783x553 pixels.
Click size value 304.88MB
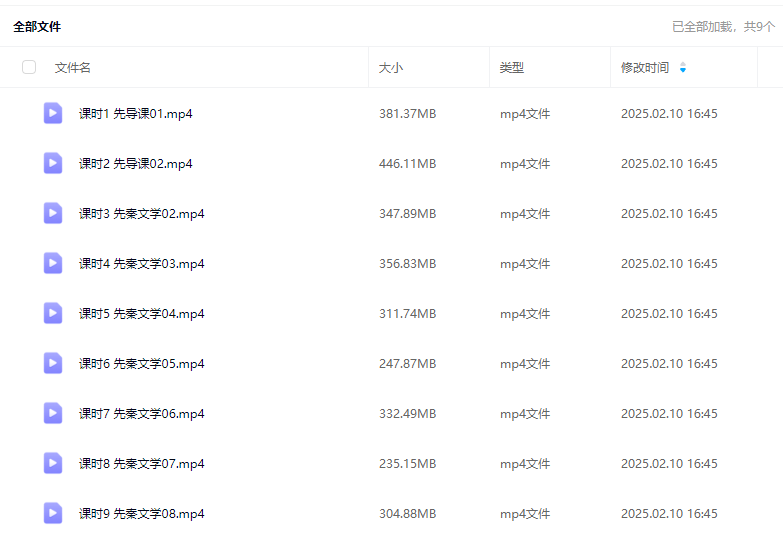coord(407,514)
